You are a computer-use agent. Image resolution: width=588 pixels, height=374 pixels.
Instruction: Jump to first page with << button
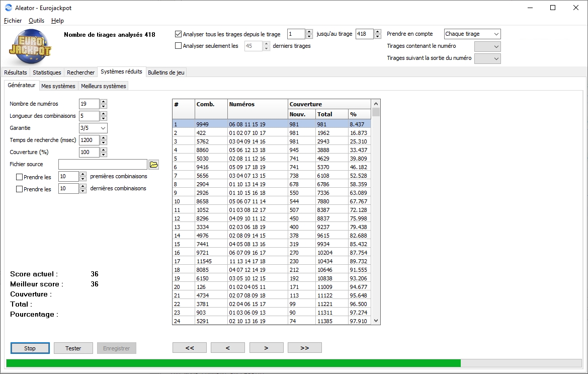tap(189, 348)
